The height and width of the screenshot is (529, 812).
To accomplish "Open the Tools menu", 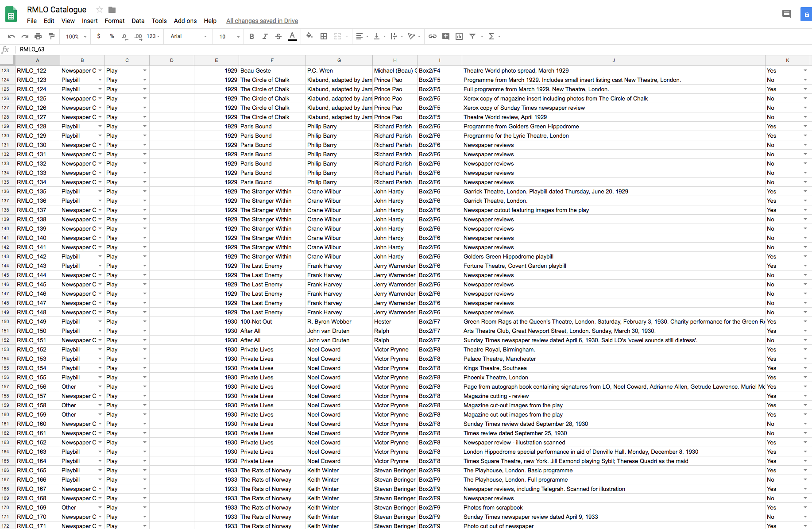I will (x=159, y=21).
